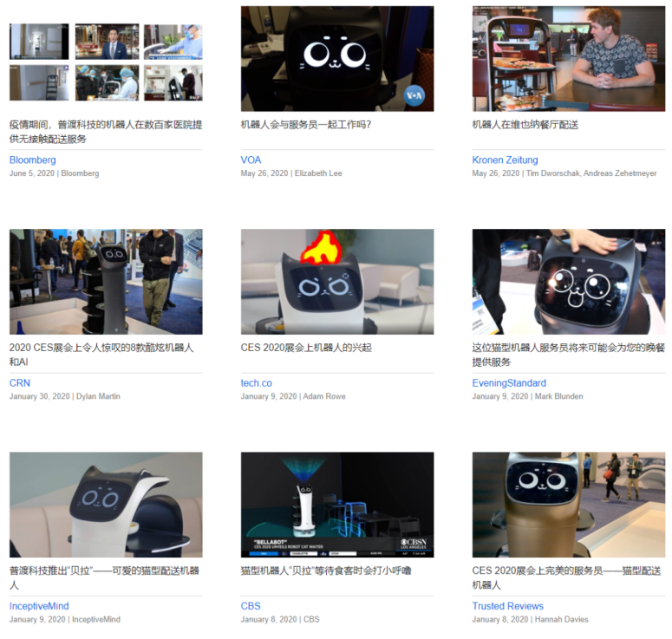This screenshot has height=639, width=672.
Task: Click VOA cat-face robot screen thumbnail
Action: 337,57
